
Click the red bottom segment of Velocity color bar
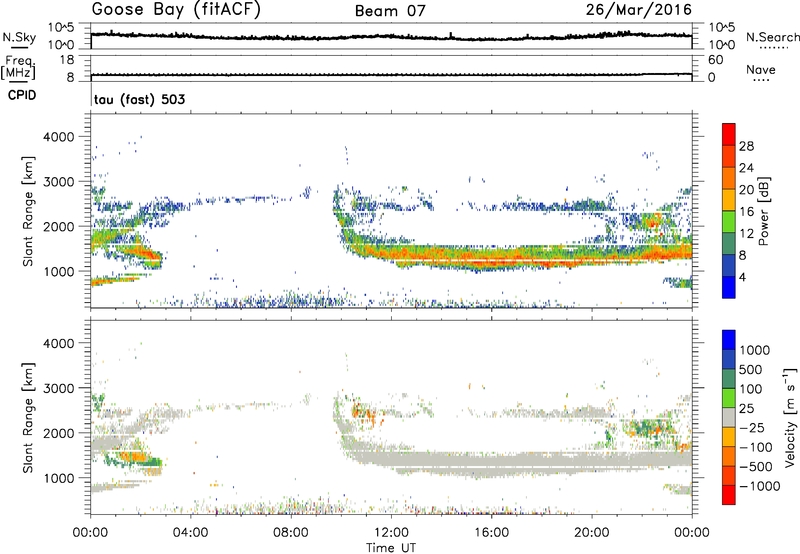pos(729,495)
